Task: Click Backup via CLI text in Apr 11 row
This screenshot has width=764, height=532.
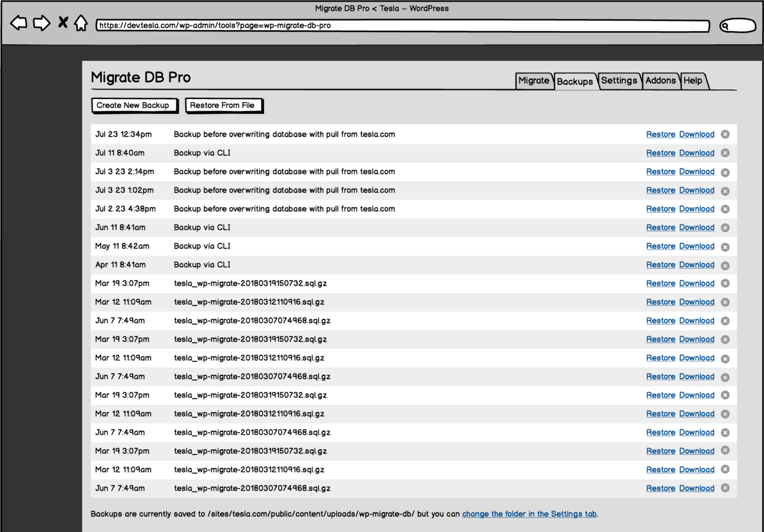Action: pyautogui.click(x=202, y=265)
